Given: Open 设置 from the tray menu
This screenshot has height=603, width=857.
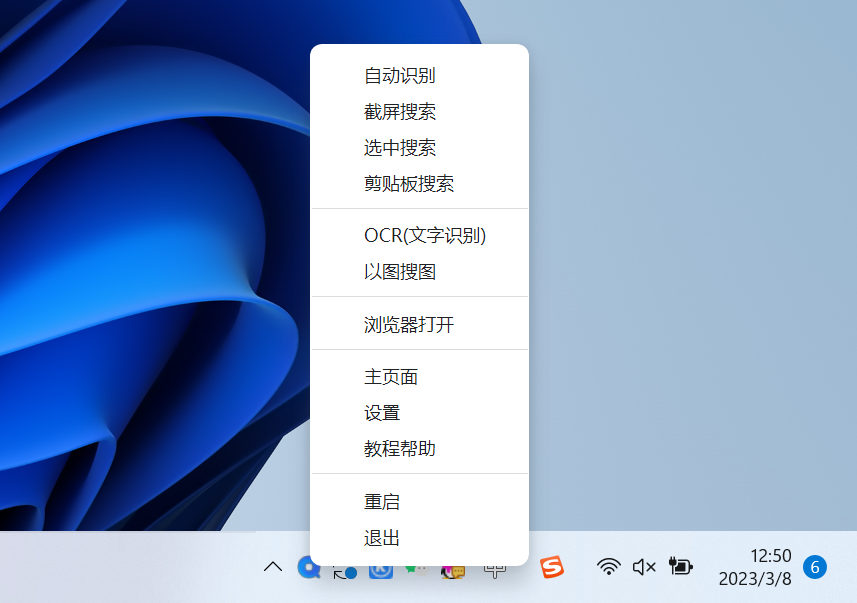Looking at the screenshot, I should pyautogui.click(x=419, y=413).
